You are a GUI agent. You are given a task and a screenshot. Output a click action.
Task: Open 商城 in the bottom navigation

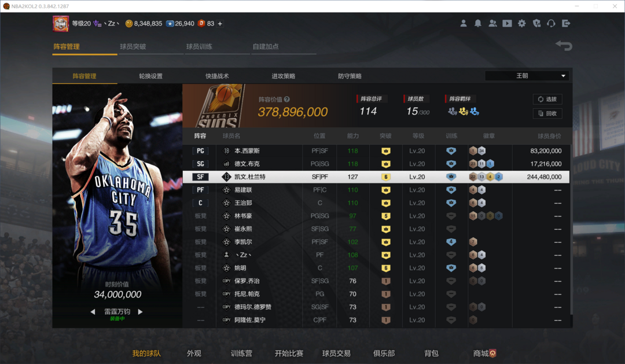(484, 353)
